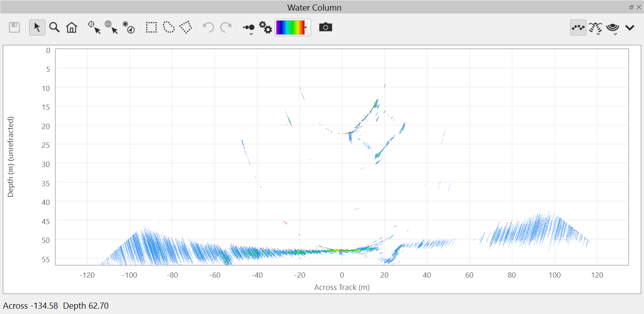Click the Undo arrow button
Image resolution: width=644 pixels, height=314 pixels.
pyautogui.click(x=208, y=27)
